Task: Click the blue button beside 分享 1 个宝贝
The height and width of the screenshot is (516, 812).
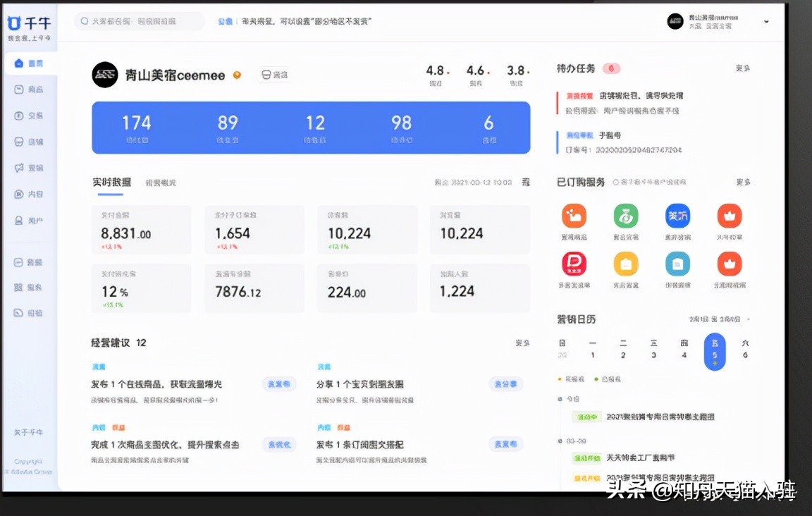Action: (505, 384)
